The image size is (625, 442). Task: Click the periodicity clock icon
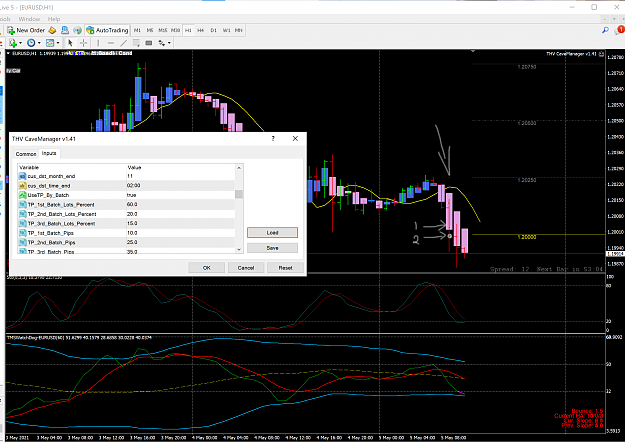[31, 43]
